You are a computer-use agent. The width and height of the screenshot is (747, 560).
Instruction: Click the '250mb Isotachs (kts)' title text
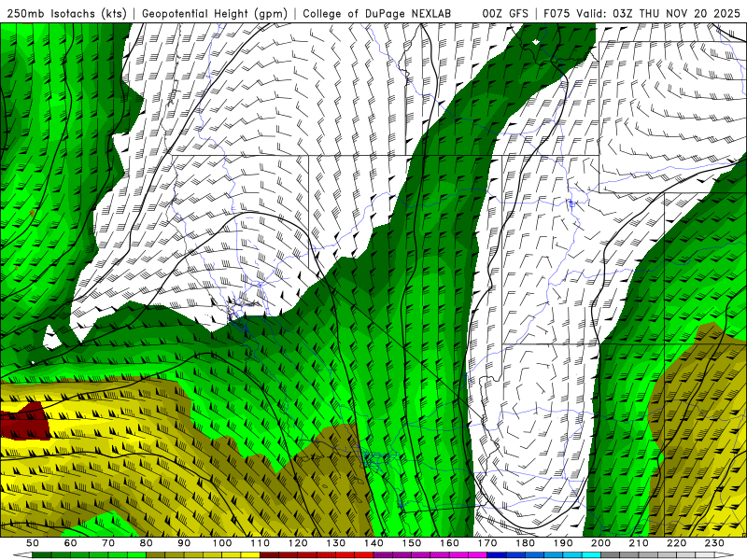tap(66, 13)
